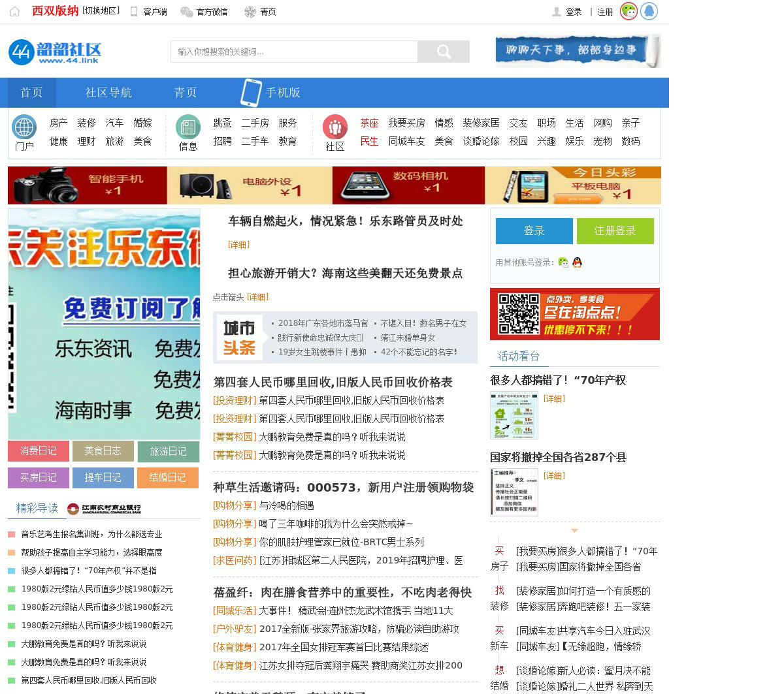Click the QQ login icon at top right
Image resolution: width=784 pixels, height=694 pixels.
pos(649,11)
